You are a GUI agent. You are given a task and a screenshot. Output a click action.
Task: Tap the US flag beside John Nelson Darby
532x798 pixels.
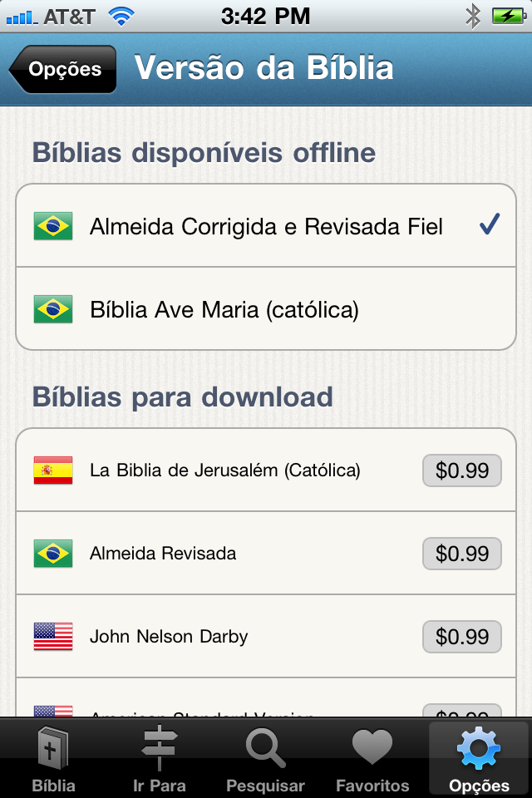click(53, 636)
